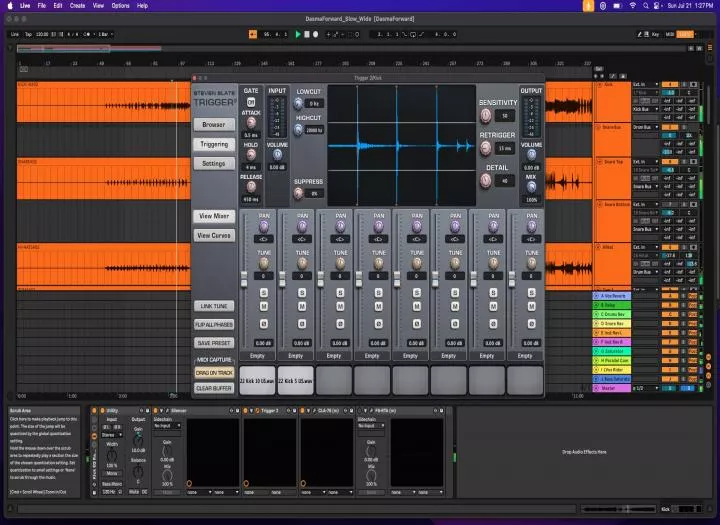Click the CLA-76 device wrench icon

click(314, 411)
